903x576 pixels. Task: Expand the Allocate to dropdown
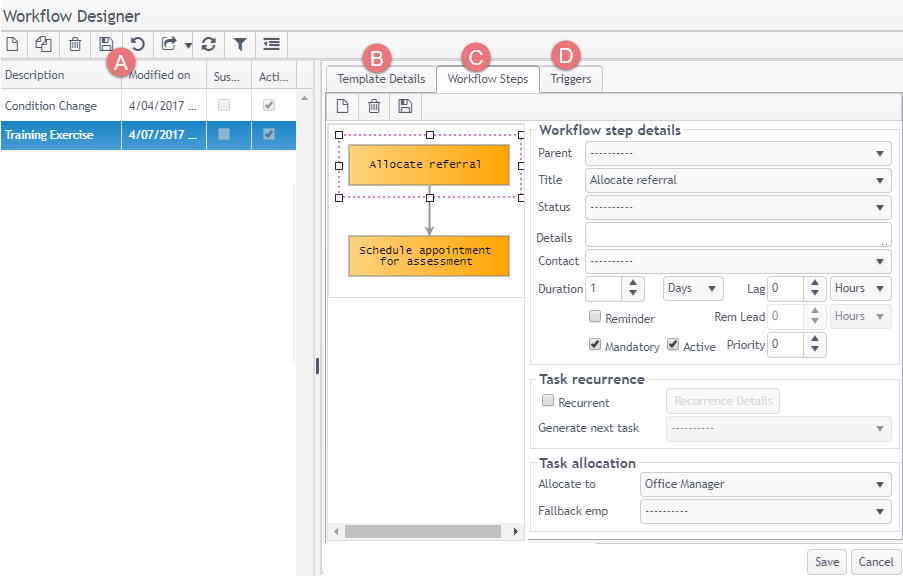pyautogui.click(x=765, y=484)
